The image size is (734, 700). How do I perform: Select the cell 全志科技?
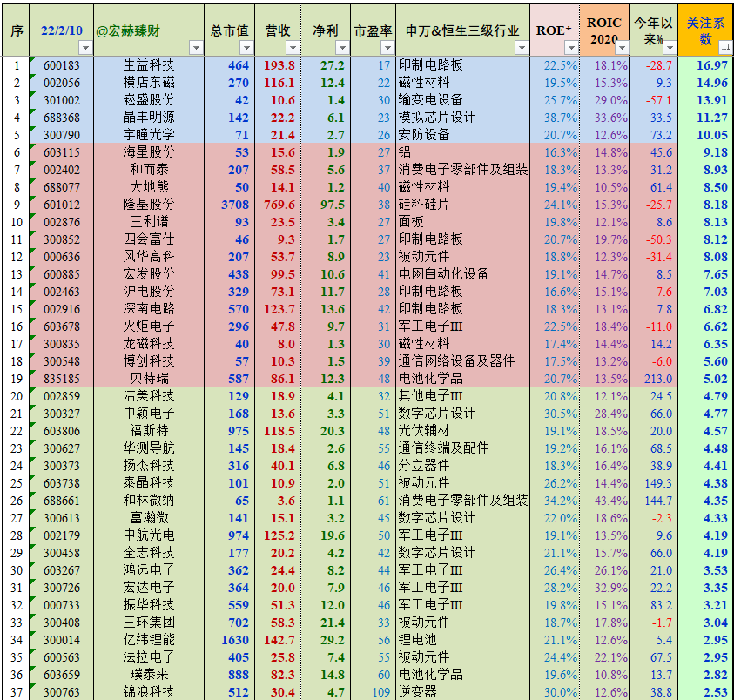coord(149,553)
